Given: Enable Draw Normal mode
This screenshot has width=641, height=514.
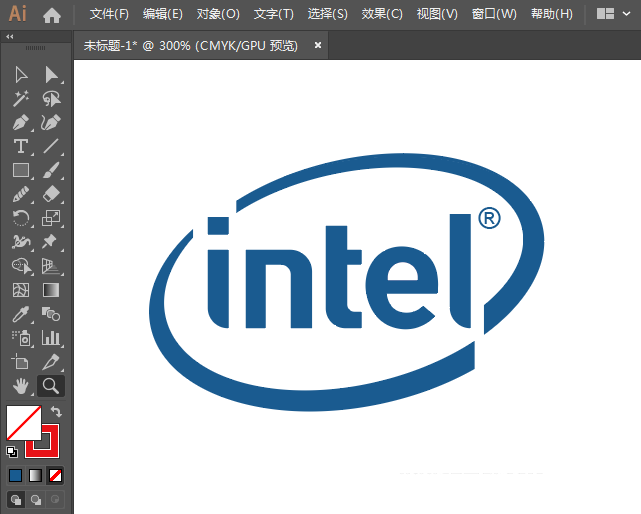Looking at the screenshot, I should [x=16, y=499].
